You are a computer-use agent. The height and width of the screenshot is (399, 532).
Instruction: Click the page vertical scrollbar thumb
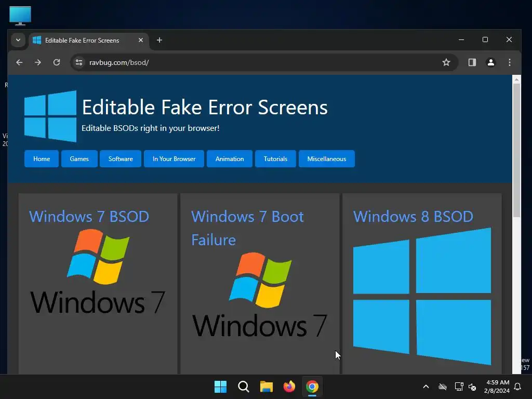[516, 150]
